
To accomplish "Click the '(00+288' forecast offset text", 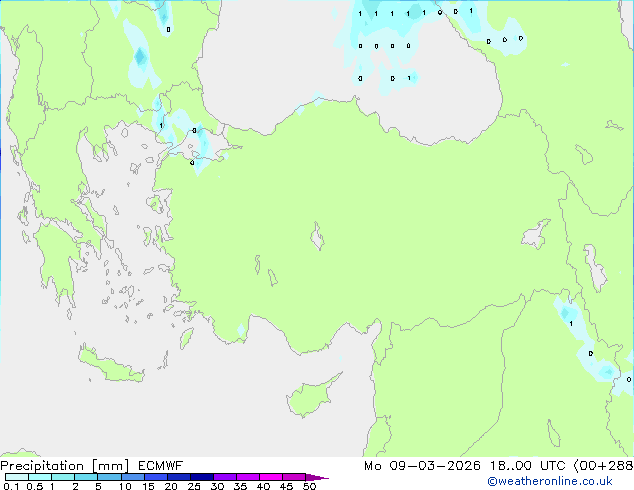I will click(603, 466).
